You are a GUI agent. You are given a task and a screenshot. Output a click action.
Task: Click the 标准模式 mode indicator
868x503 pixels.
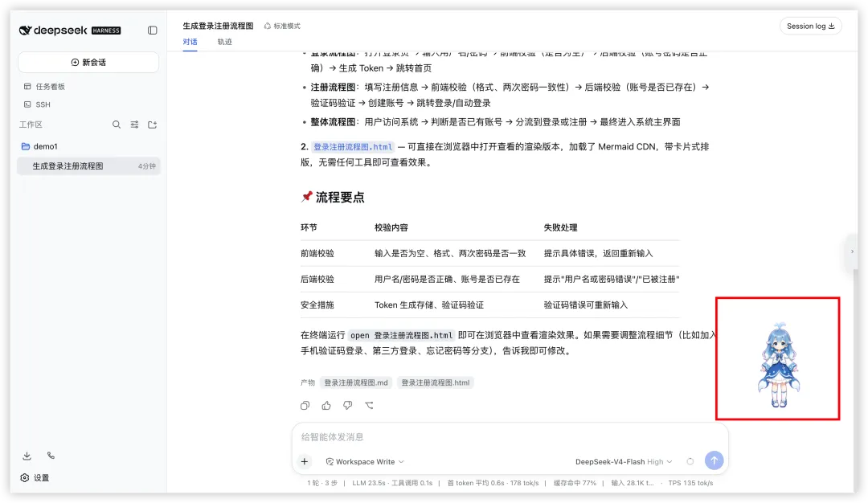coord(282,26)
